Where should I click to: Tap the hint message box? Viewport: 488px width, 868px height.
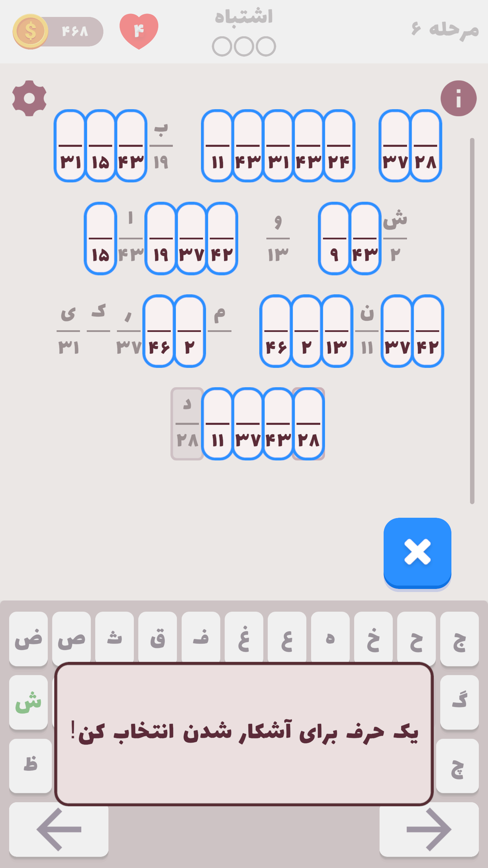(x=244, y=734)
